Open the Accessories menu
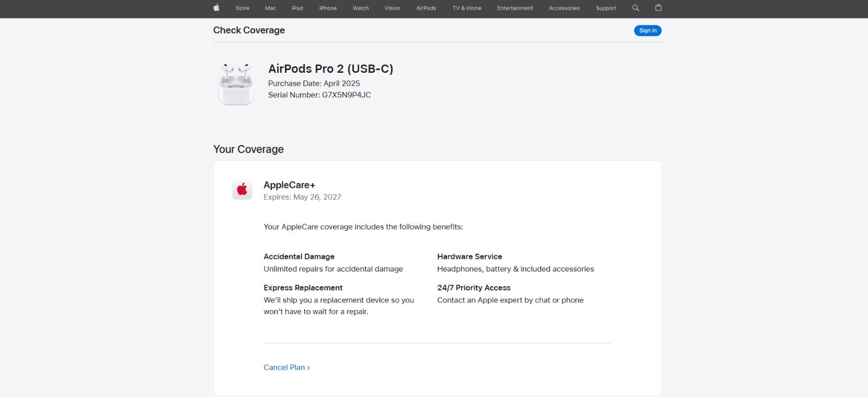 pyautogui.click(x=564, y=8)
